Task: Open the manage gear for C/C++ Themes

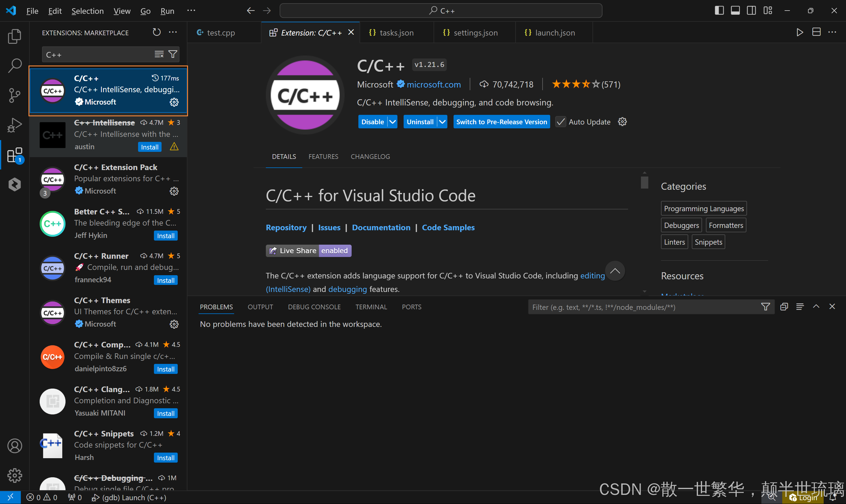Action: (174, 324)
